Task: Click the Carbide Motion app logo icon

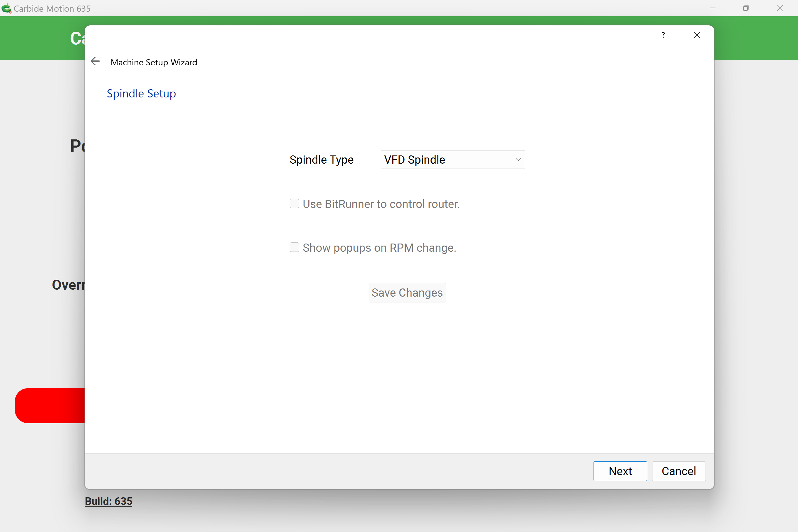Action: [6, 8]
